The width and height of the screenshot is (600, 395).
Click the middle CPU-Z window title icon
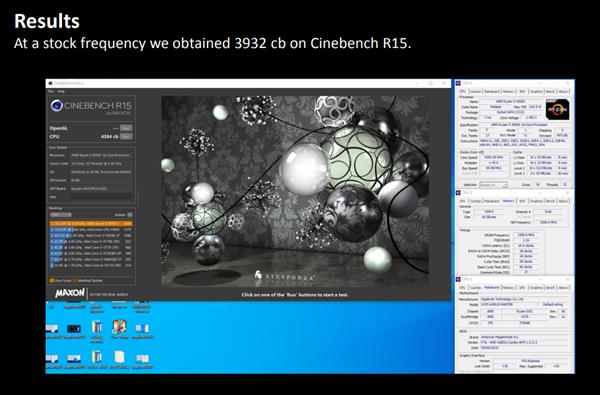pyautogui.click(x=459, y=193)
